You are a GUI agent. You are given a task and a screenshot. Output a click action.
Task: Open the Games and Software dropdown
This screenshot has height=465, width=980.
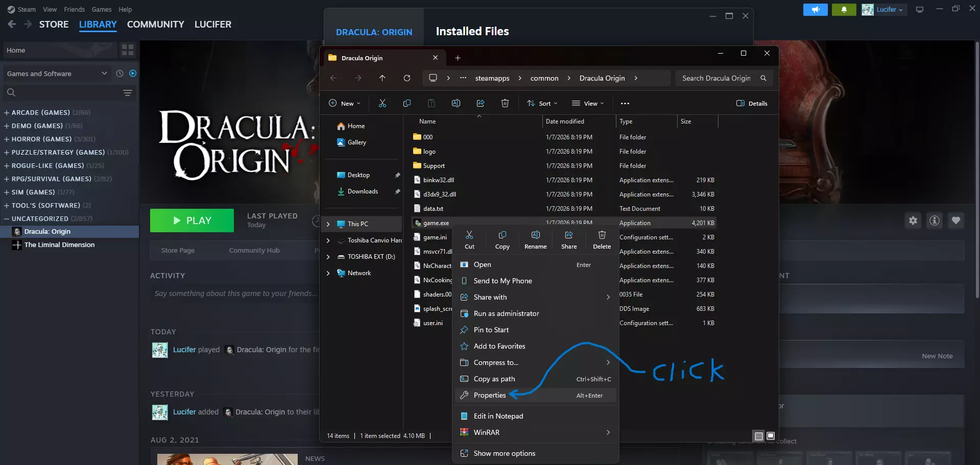pos(57,74)
